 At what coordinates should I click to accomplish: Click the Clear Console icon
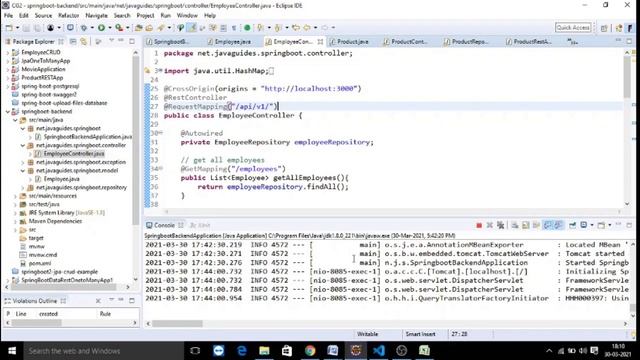pos(515,225)
